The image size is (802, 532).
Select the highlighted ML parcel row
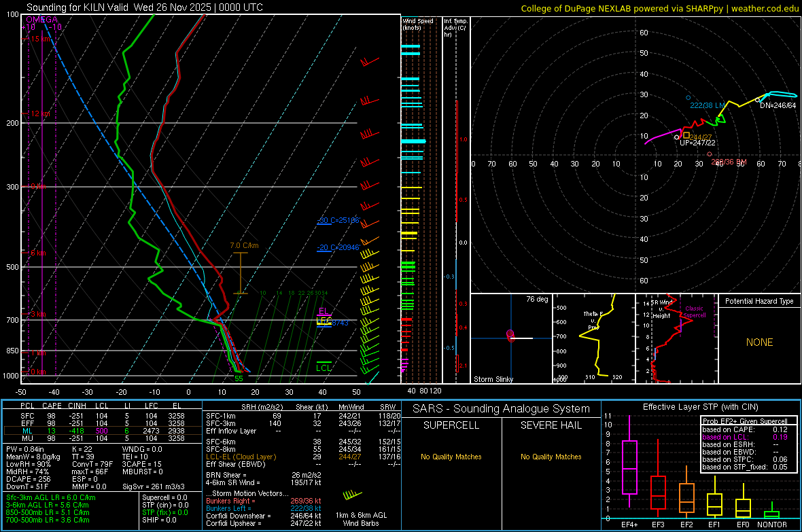point(103,431)
